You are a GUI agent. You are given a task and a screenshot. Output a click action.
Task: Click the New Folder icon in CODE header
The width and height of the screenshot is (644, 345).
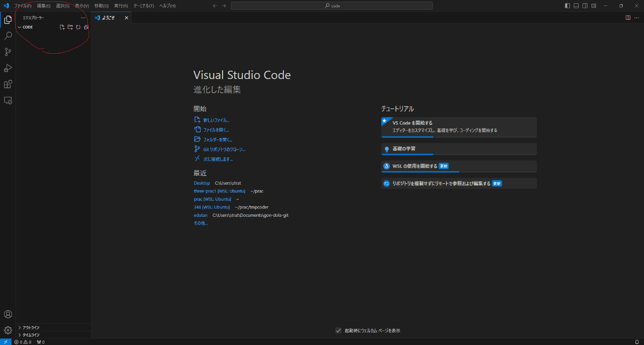click(70, 27)
